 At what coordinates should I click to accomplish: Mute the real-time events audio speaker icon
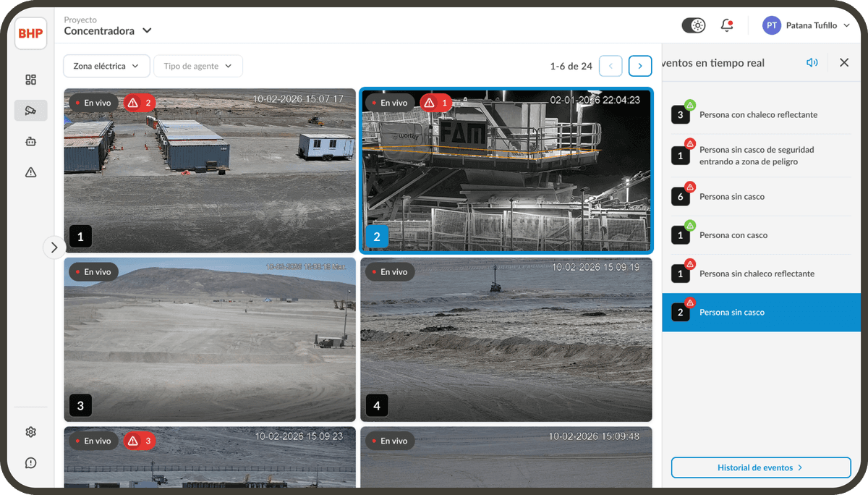tap(812, 62)
